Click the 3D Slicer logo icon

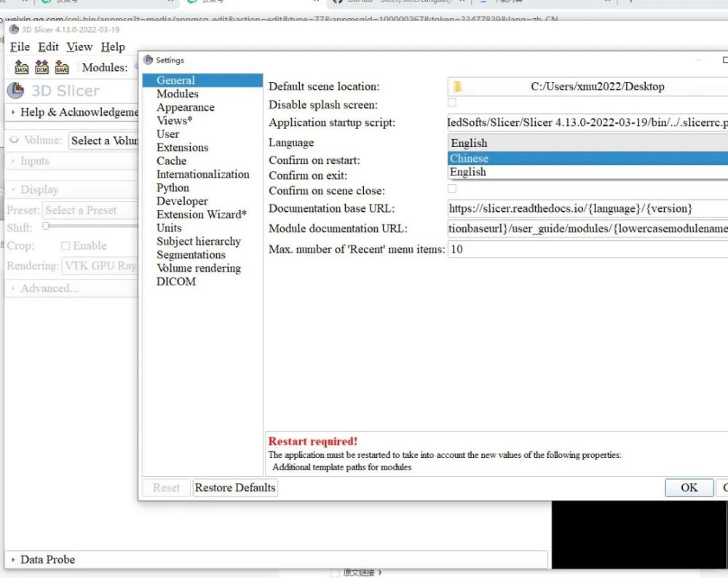point(16,90)
